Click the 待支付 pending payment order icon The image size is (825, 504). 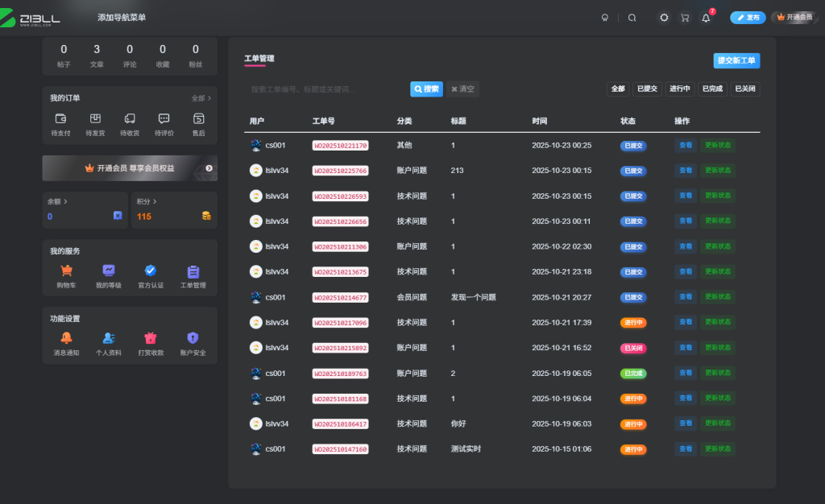(60, 119)
